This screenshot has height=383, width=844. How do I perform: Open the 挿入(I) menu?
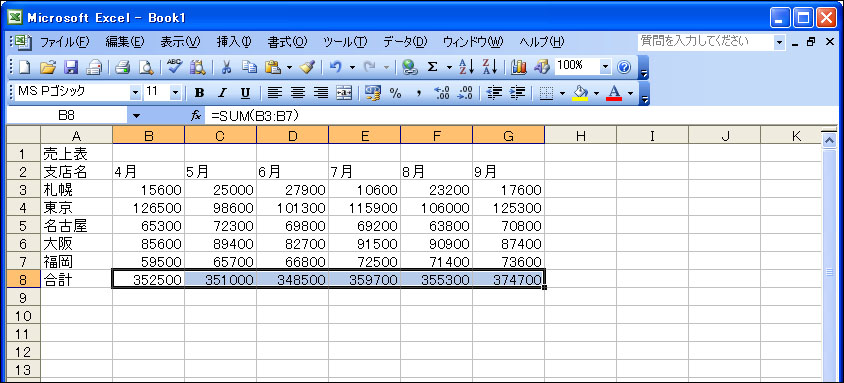(234, 41)
